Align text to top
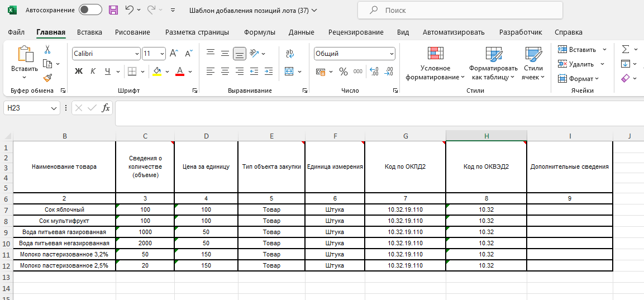Image resolution: width=644 pixels, height=300 pixels. point(210,53)
